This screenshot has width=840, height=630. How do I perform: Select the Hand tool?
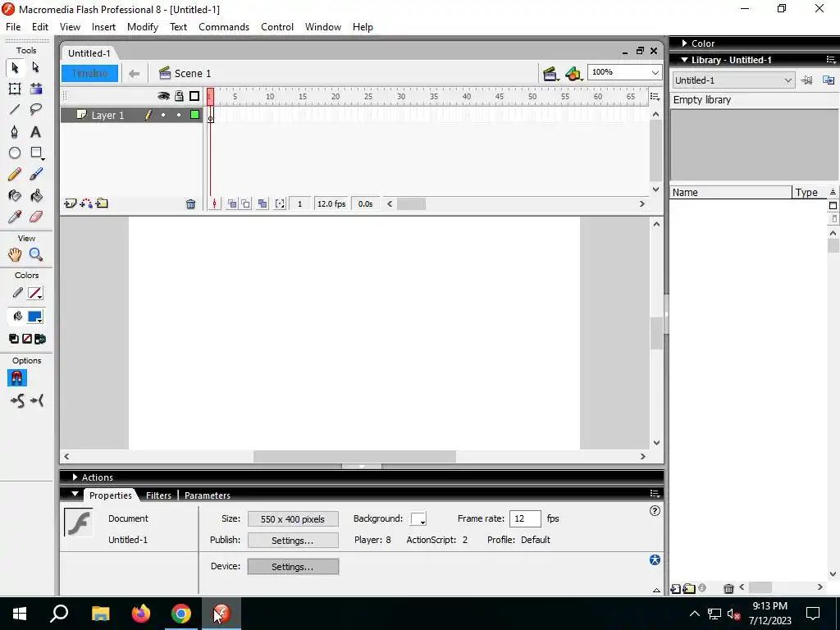pyautogui.click(x=15, y=254)
